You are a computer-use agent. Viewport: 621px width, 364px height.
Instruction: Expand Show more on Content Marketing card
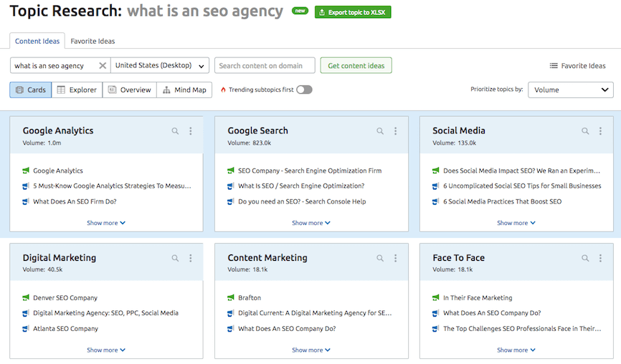[x=311, y=350]
